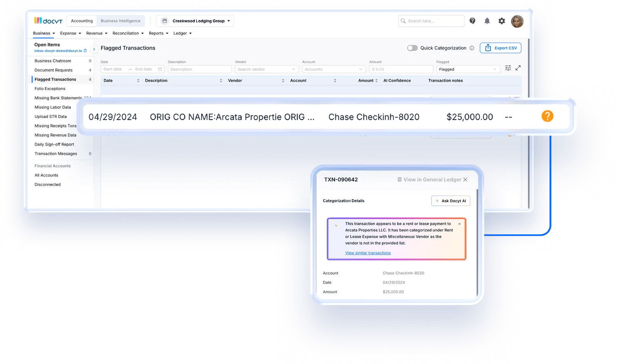Close the TXN-090642 details panel
This screenshot has height=364, width=617.
(465, 179)
